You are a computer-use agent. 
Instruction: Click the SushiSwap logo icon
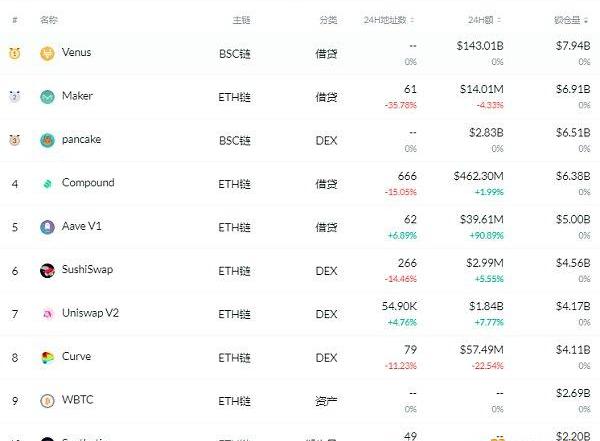point(47,271)
